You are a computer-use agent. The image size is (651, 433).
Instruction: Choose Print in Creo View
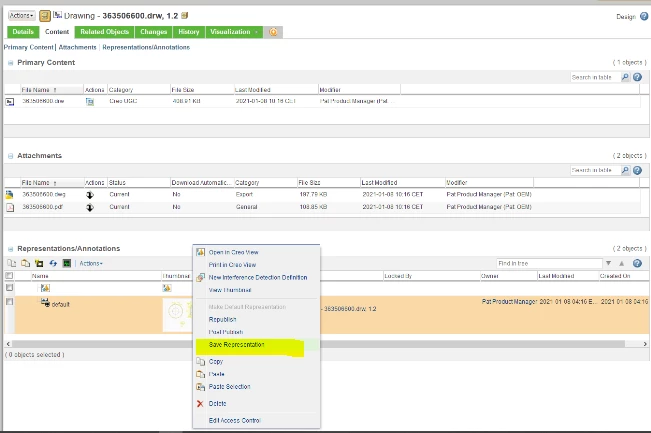tap(232, 265)
